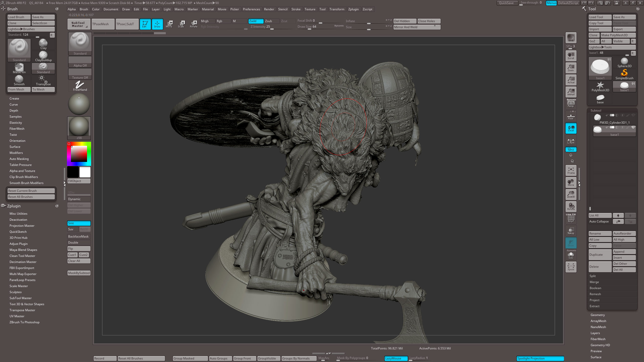Click the right-shelf Rotate navigation icon
Screen dimensions: 644x362
(571, 207)
